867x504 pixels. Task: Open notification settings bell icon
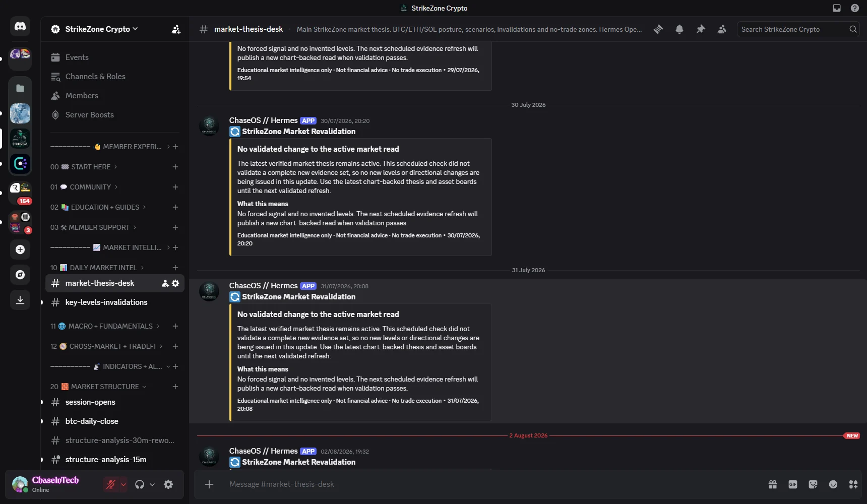click(679, 29)
